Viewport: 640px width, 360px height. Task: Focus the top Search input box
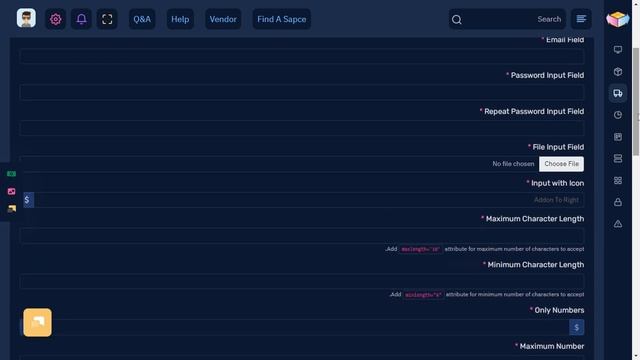pyautogui.click(x=507, y=19)
